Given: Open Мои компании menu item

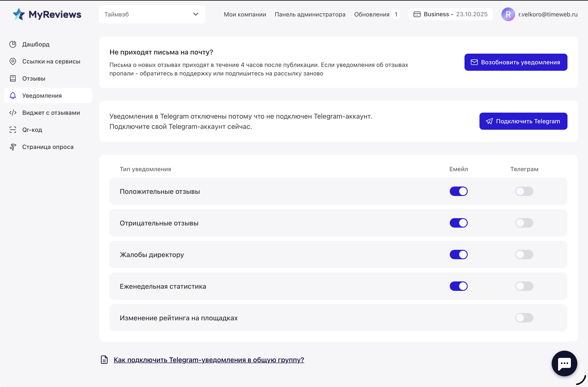Looking at the screenshot, I should pyautogui.click(x=245, y=14).
